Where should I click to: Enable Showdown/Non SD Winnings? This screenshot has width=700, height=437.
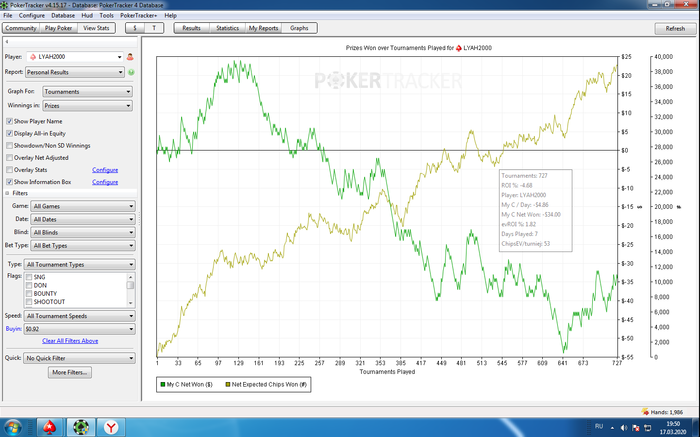[9, 146]
